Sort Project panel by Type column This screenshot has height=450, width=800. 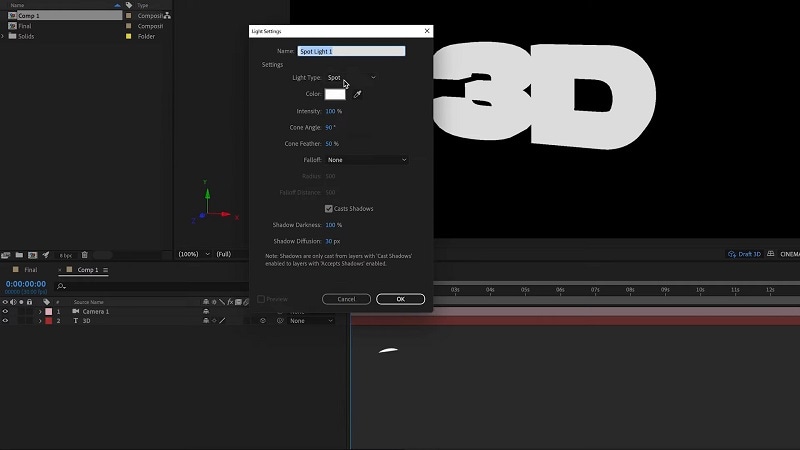143,5
